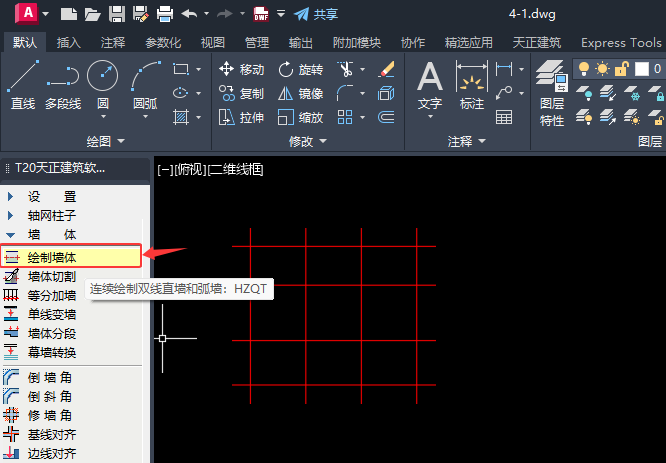The height and width of the screenshot is (463, 666).
Task: Click the Explode box icon
Action: [x=386, y=93]
